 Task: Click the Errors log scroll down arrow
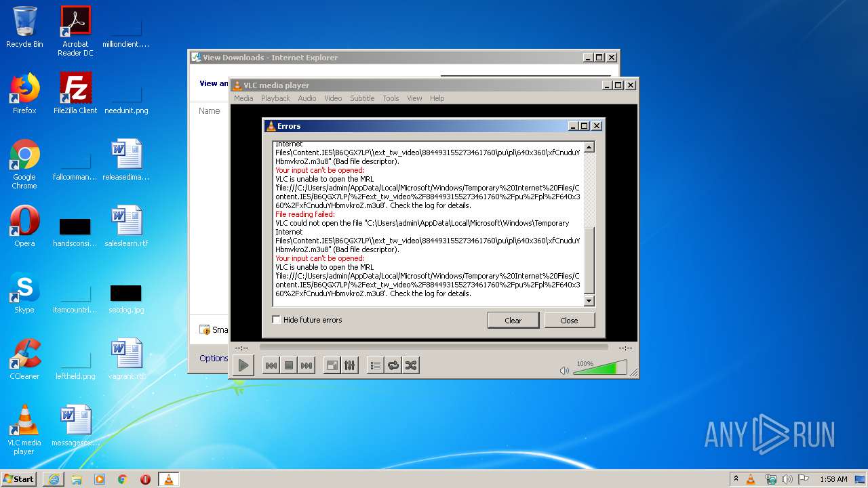[589, 301]
